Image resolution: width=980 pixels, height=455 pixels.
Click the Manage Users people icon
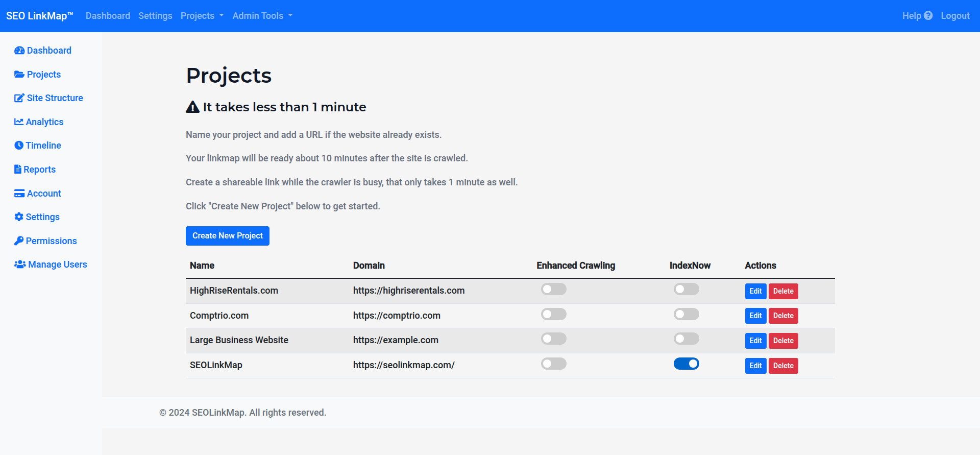pos(20,265)
